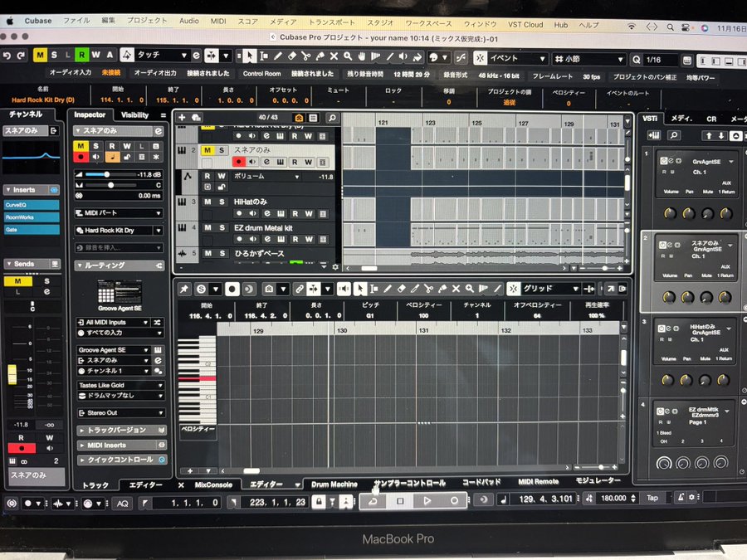Image resolution: width=747 pixels, height=560 pixels.
Task: Open the MIDI menu in menu bar
Action: 218,21
